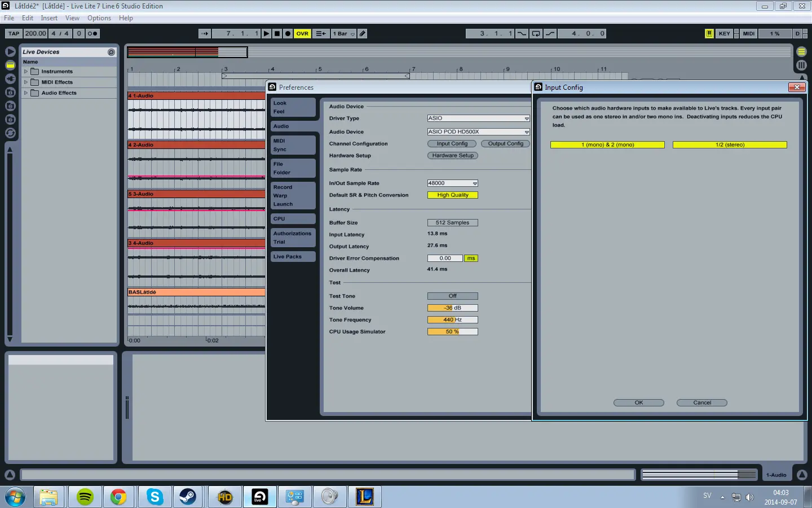Adjust Tone Frequency 440 Hz slider
Viewport: 812px width, 508px height.
(x=452, y=319)
